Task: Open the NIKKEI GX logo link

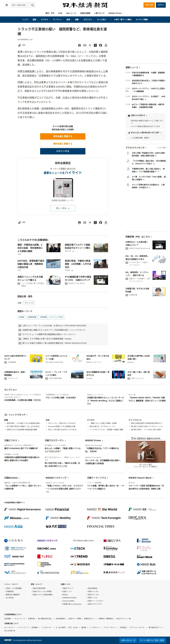Action: point(142,509)
